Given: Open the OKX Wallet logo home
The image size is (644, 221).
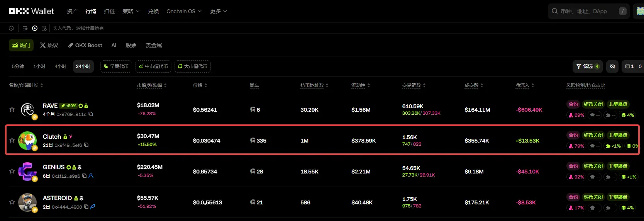Looking at the screenshot, I should pos(31,11).
